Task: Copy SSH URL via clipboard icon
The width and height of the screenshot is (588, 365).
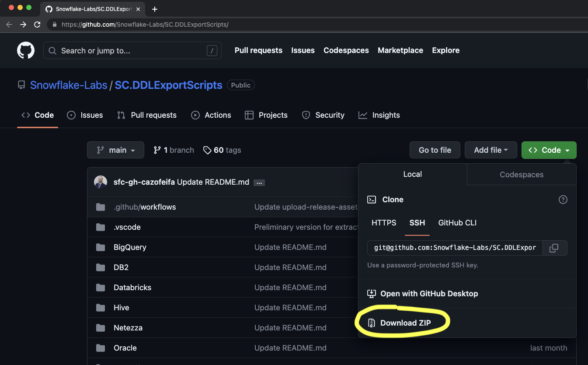Action: 554,248
